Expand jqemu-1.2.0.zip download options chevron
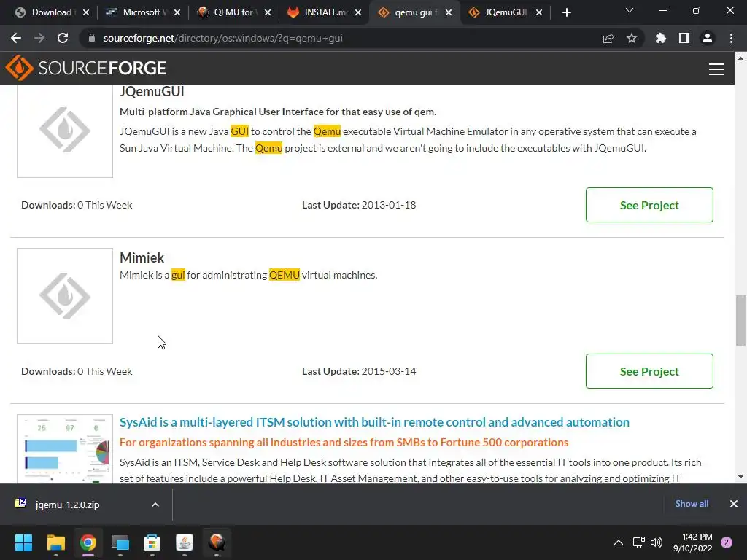The image size is (747, 560). coord(155,505)
